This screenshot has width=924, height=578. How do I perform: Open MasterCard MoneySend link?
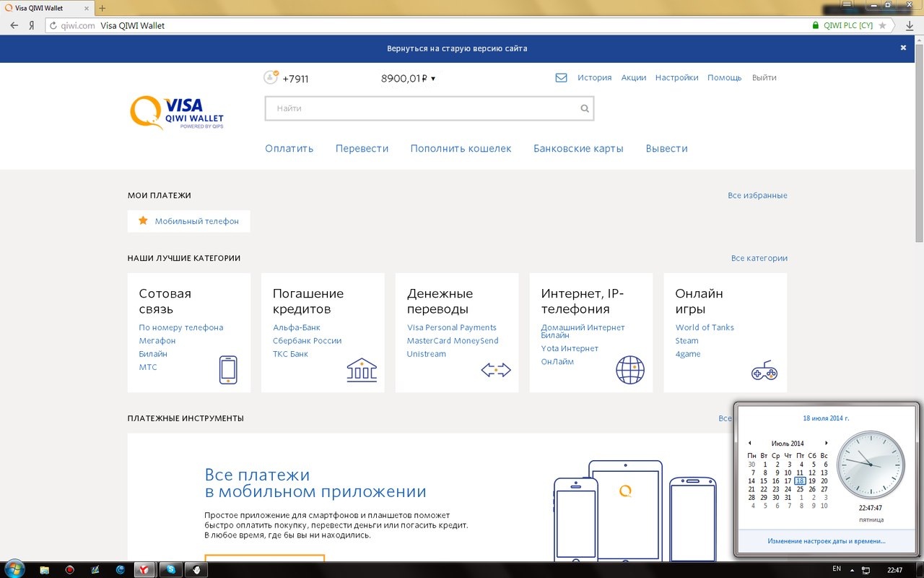453,340
